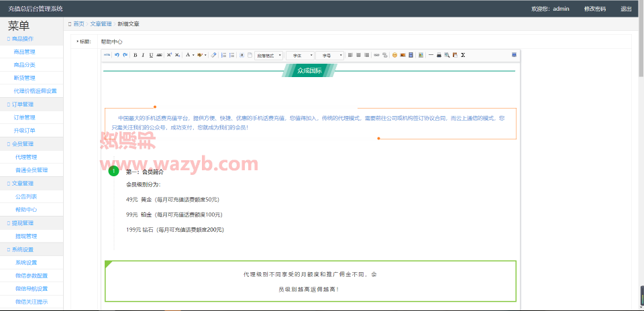Open the template icon in toolbar
The width and height of the screenshot is (644, 311).
click(455, 55)
